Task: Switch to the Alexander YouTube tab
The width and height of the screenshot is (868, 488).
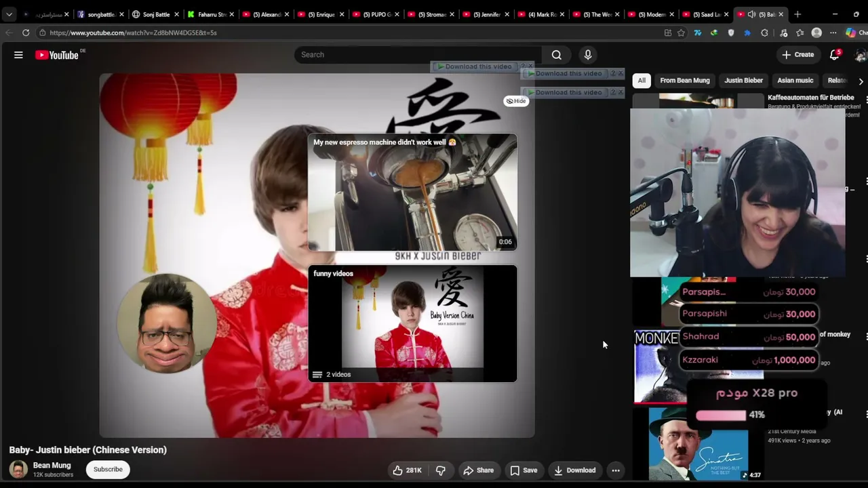Action: 265,14
